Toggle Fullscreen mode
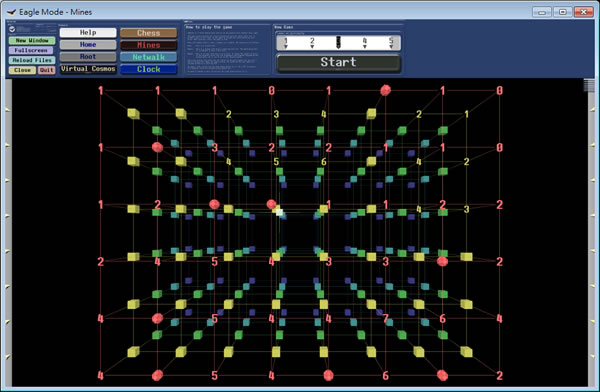 point(31,51)
